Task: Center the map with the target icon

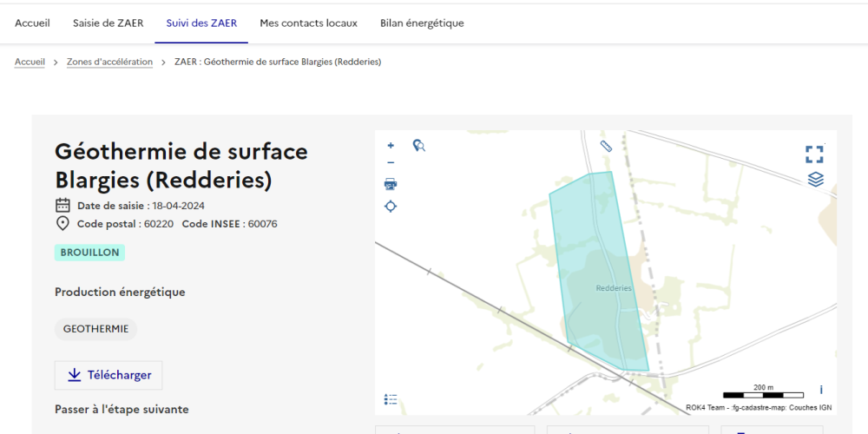Action: pyautogui.click(x=391, y=207)
